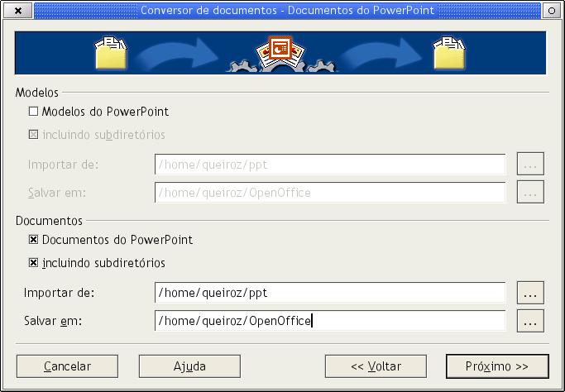Click the destination folder icon in banner

click(449, 53)
